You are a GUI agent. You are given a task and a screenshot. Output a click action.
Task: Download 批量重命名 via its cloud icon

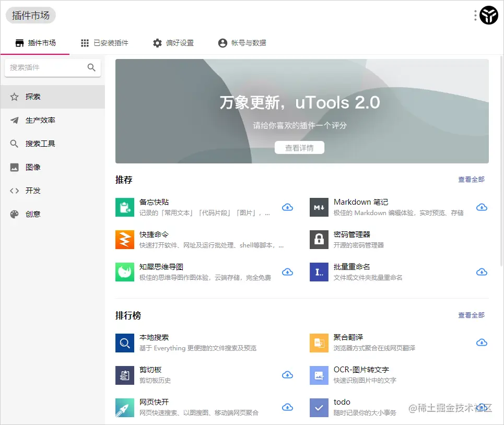(x=482, y=272)
